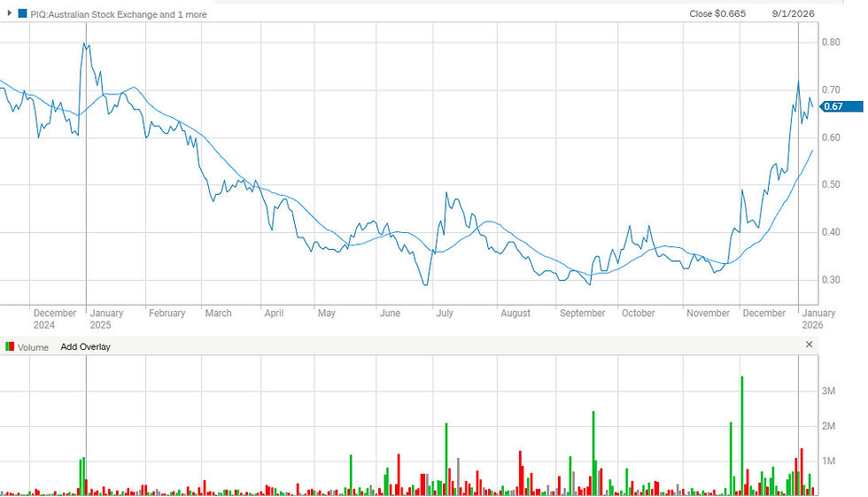
Task: Click the June axis label
Action: tap(390, 314)
